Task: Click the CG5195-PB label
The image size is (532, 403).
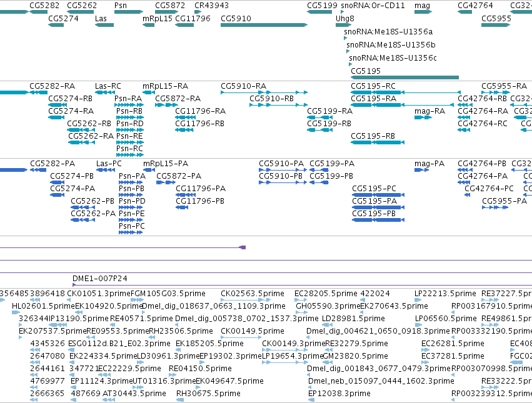Action: pyautogui.click(x=374, y=214)
